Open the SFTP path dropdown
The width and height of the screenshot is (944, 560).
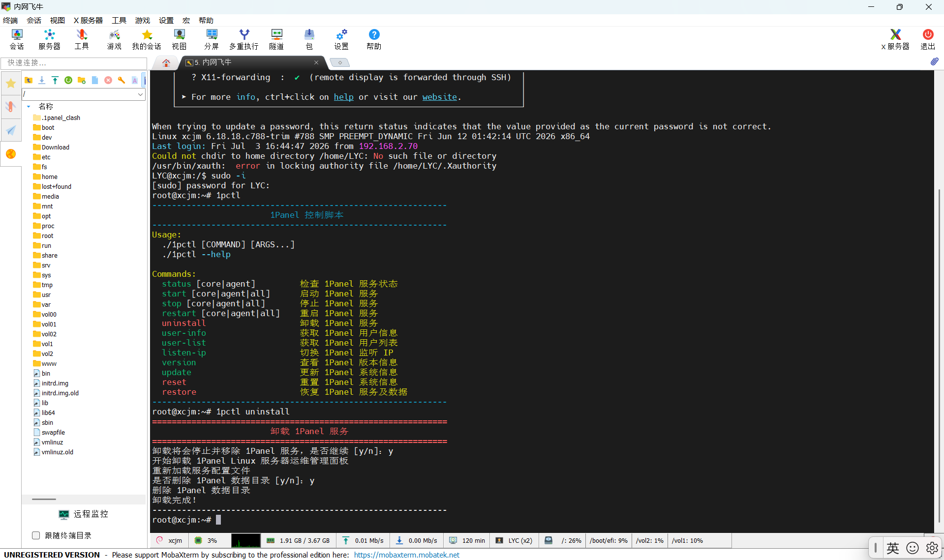140,94
